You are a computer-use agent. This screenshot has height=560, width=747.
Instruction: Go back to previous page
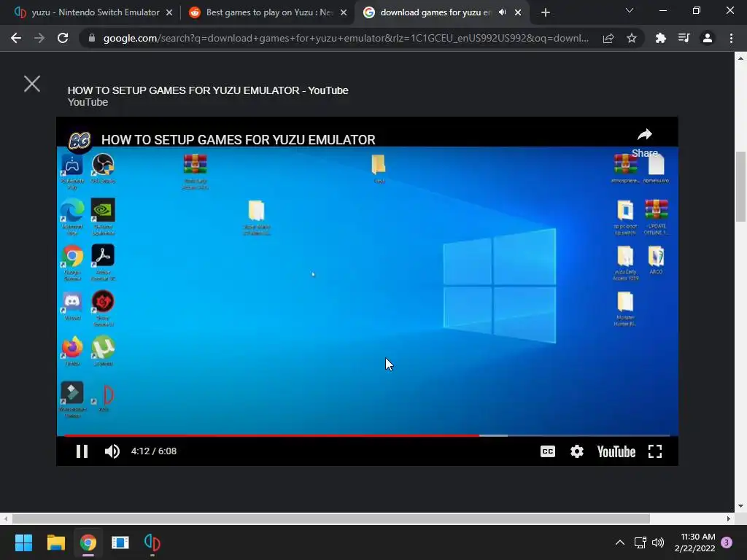pos(16,38)
